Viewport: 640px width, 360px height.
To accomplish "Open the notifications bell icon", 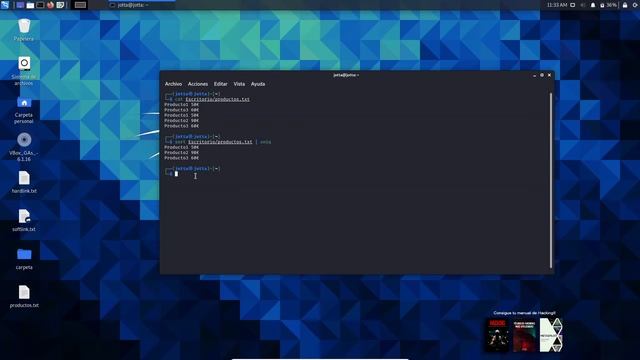I will click(593, 5).
